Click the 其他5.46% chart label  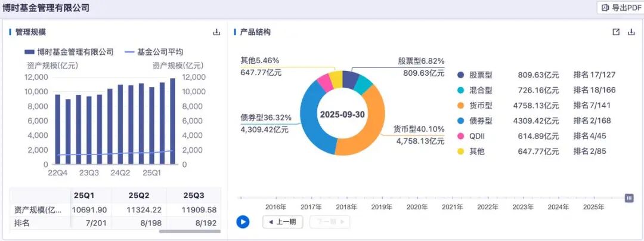pyautogui.click(x=260, y=61)
